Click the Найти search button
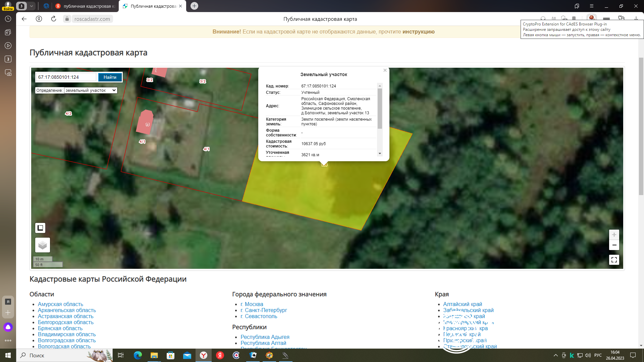The height and width of the screenshot is (362, 644). (110, 77)
